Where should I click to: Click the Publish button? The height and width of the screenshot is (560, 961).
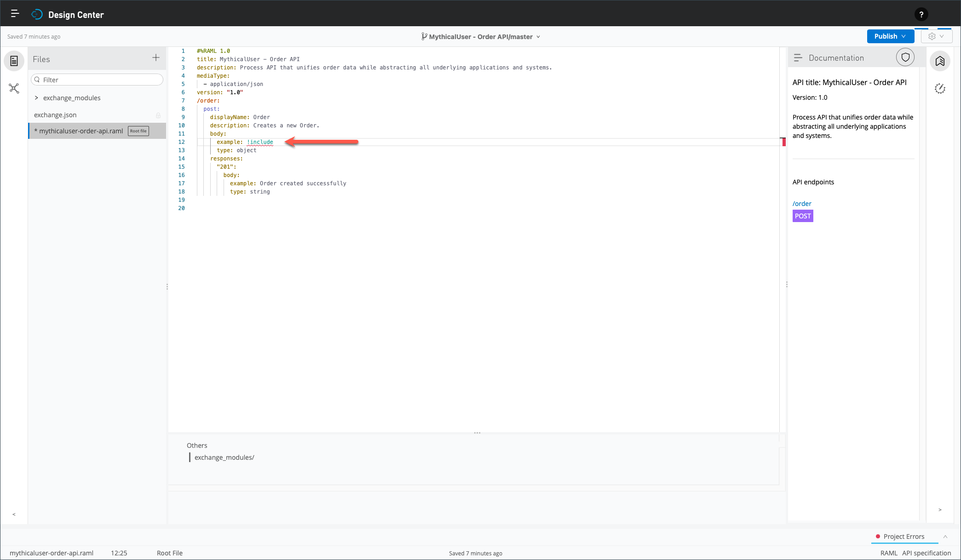click(x=890, y=36)
